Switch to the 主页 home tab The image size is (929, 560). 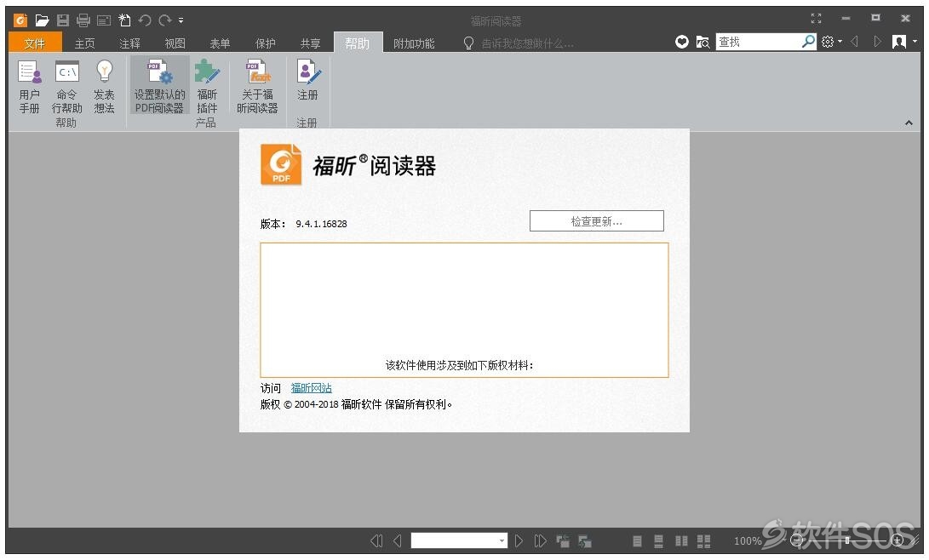(84, 43)
